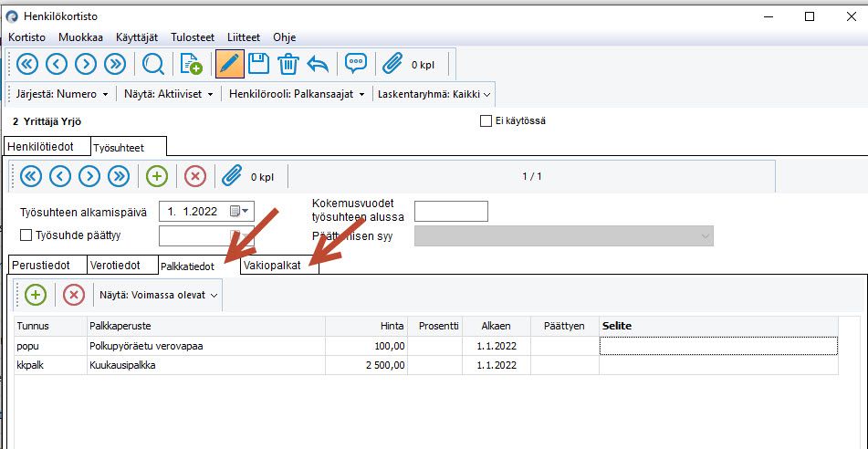Open the speech bubble comments icon
Viewport: 868px width, 449px height.
pos(356,64)
